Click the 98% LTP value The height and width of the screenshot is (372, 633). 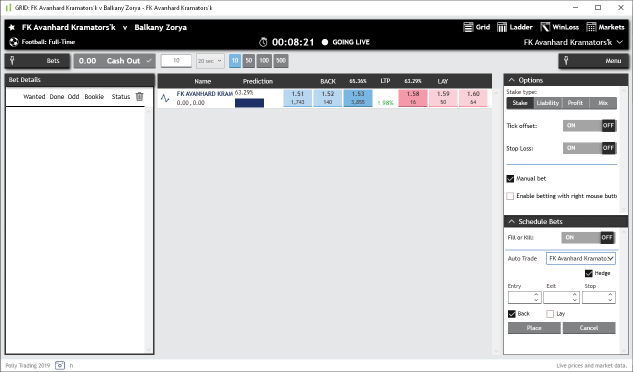click(386, 103)
